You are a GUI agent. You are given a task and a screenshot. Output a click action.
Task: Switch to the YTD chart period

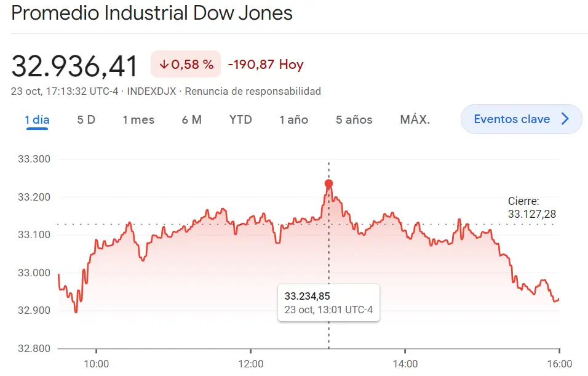pos(240,120)
